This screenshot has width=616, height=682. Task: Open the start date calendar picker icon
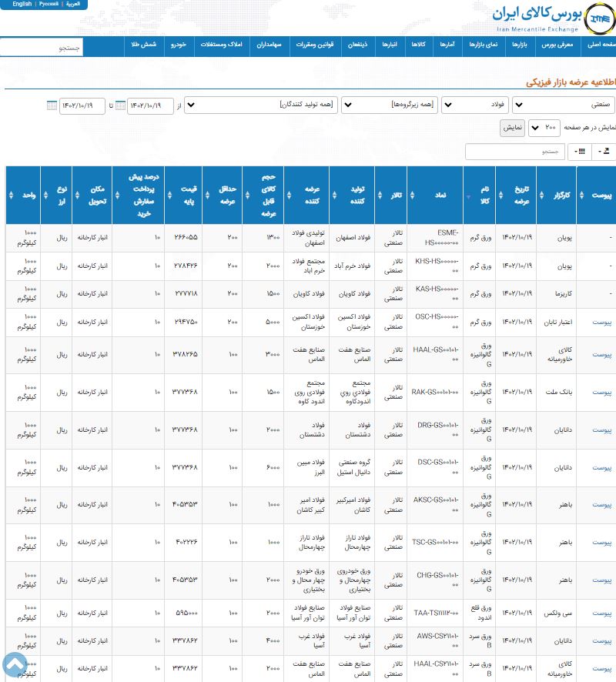(x=120, y=105)
